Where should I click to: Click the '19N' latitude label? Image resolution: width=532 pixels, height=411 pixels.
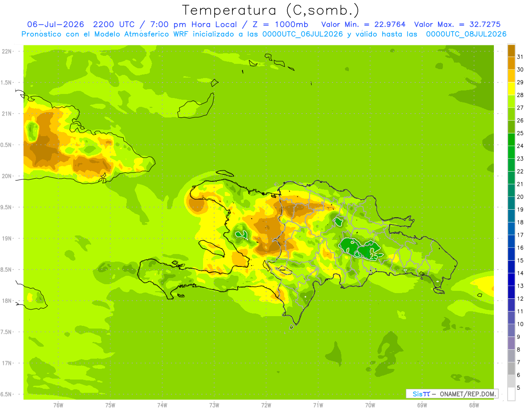7,239
